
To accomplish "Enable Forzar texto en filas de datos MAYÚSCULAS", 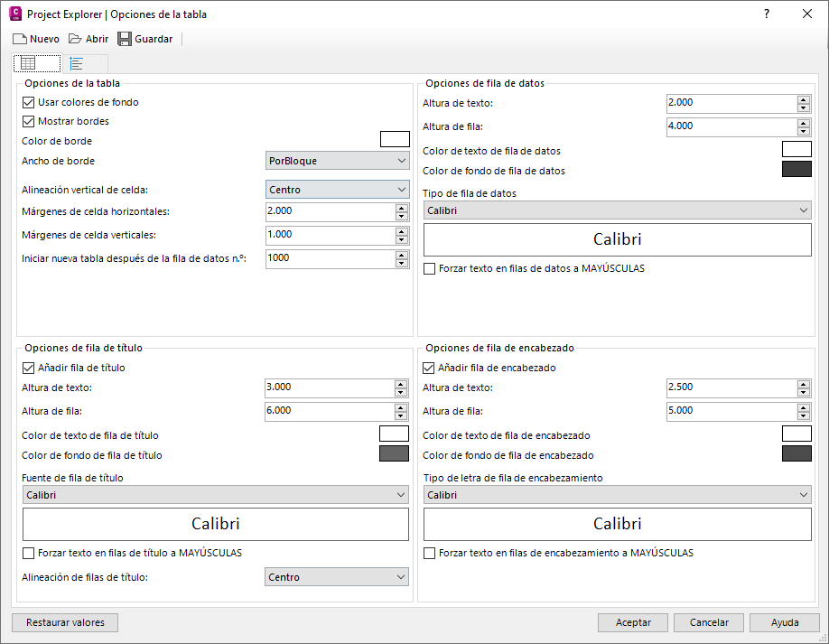I will click(429, 268).
